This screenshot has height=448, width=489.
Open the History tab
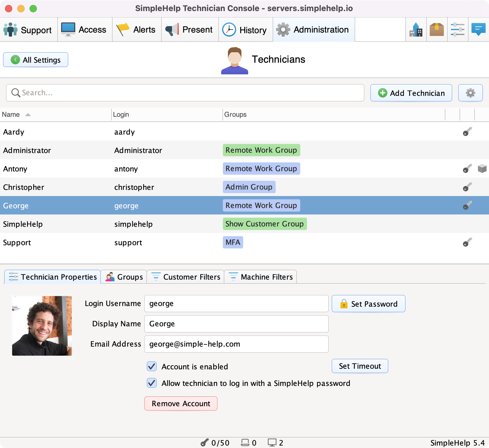(245, 30)
